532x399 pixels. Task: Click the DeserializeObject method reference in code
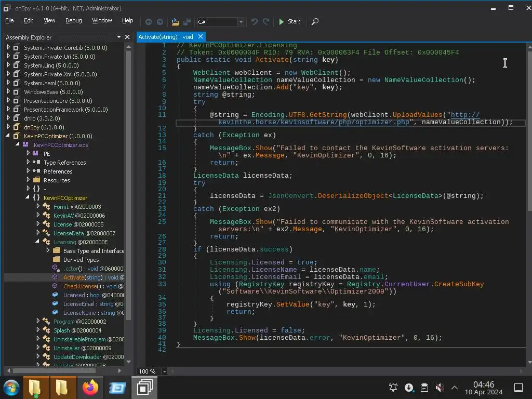tap(353, 196)
